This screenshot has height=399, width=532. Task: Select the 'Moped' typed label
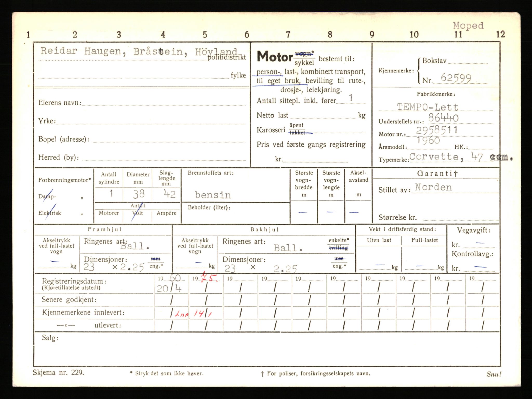pos(468,26)
